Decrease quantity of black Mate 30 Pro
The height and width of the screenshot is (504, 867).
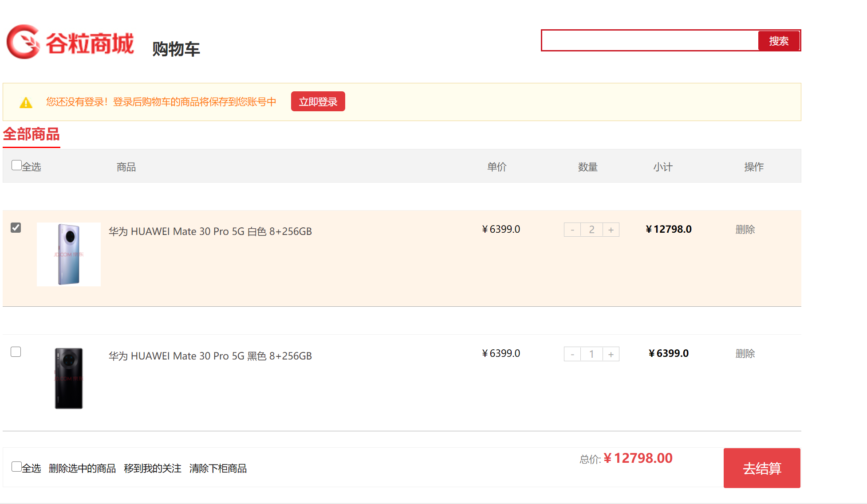tap(572, 354)
